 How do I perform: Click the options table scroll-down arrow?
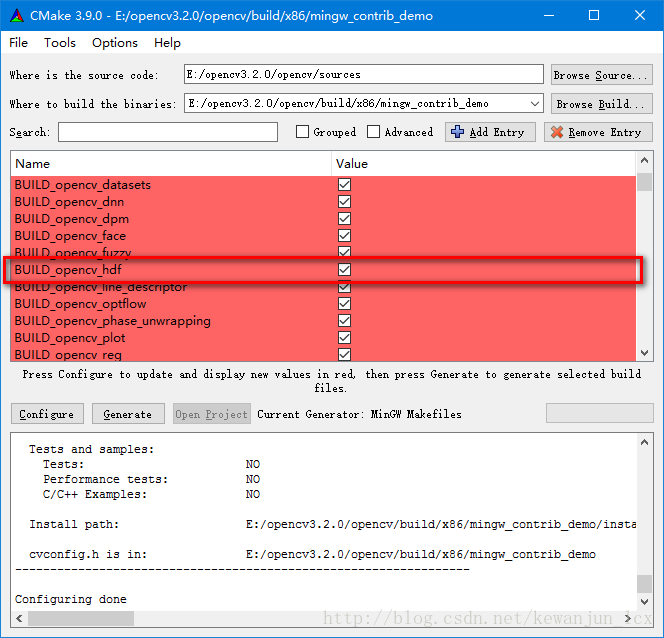tap(644, 353)
